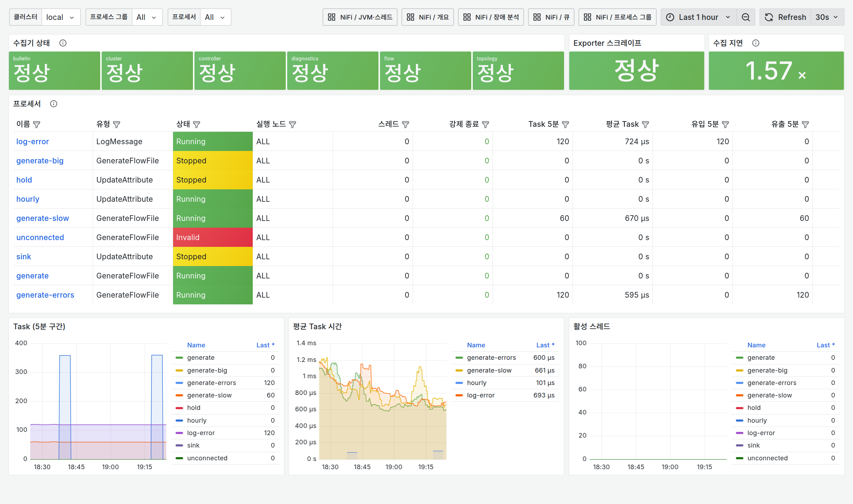Viewport: 853px width, 504px height.
Task: Go to NiFi / JVM·스레드 dashboard
Action: point(360,17)
